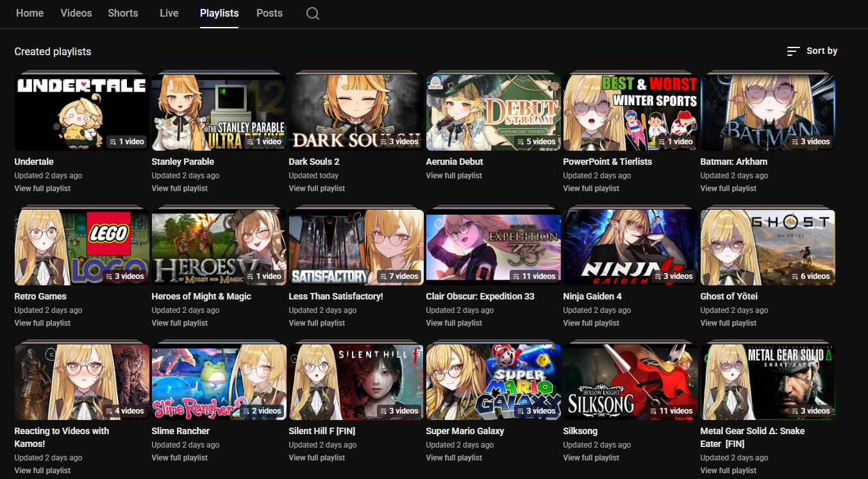View full playlist for Batman: Arkham
This screenshot has width=868, height=479.
[728, 189]
